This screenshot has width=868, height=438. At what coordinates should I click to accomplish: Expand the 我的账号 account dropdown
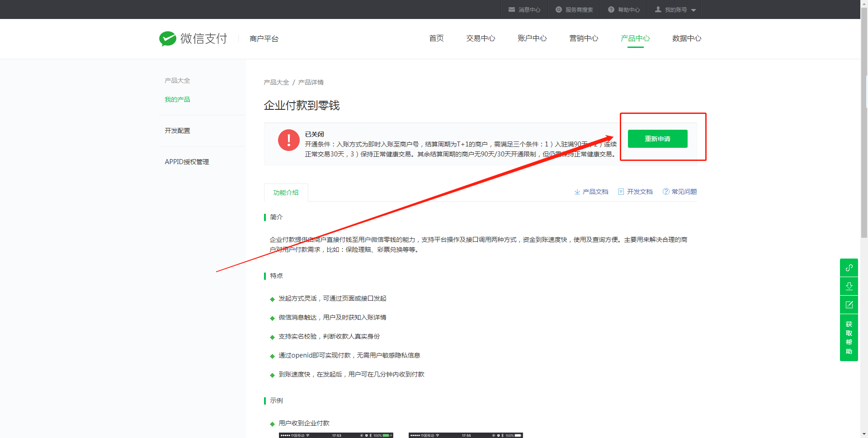(675, 9)
